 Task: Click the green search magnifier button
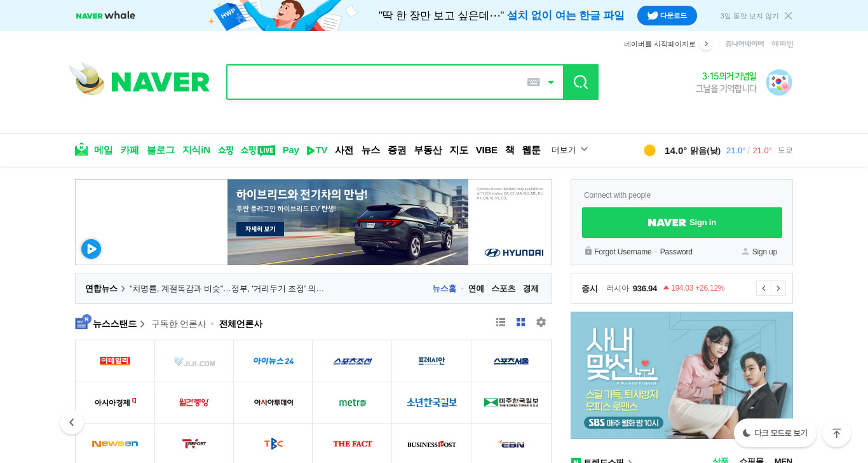click(x=581, y=82)
